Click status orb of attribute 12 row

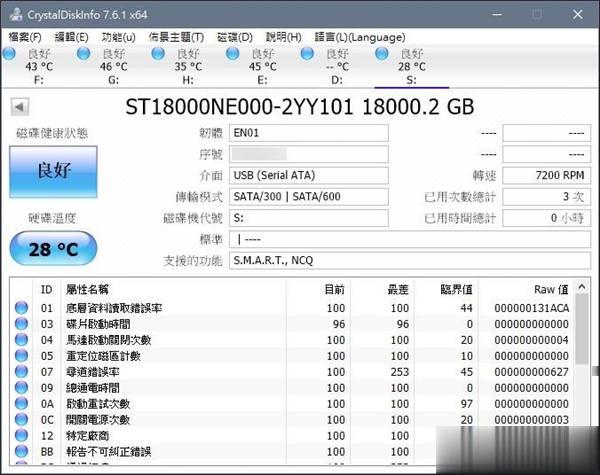pyautogui.click(x=21, y=436)
